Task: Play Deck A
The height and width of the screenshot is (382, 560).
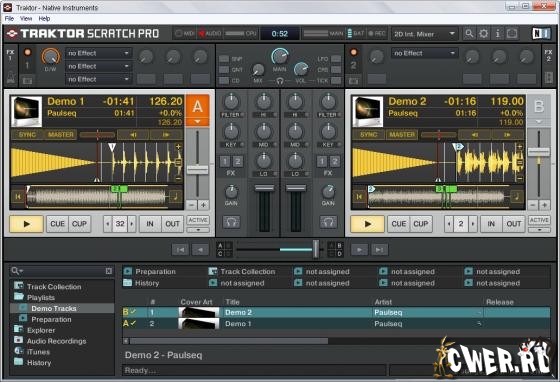Action: click(26, 224)
